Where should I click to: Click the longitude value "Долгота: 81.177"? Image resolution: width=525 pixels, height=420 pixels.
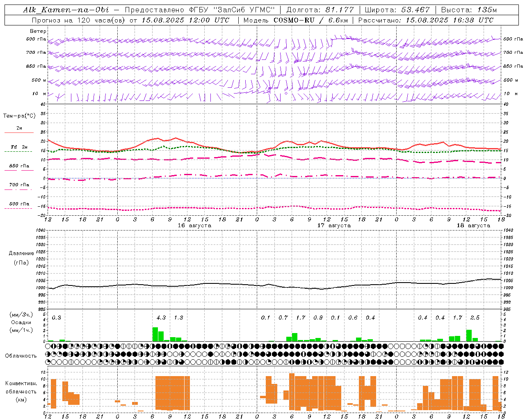click(320, 10)
